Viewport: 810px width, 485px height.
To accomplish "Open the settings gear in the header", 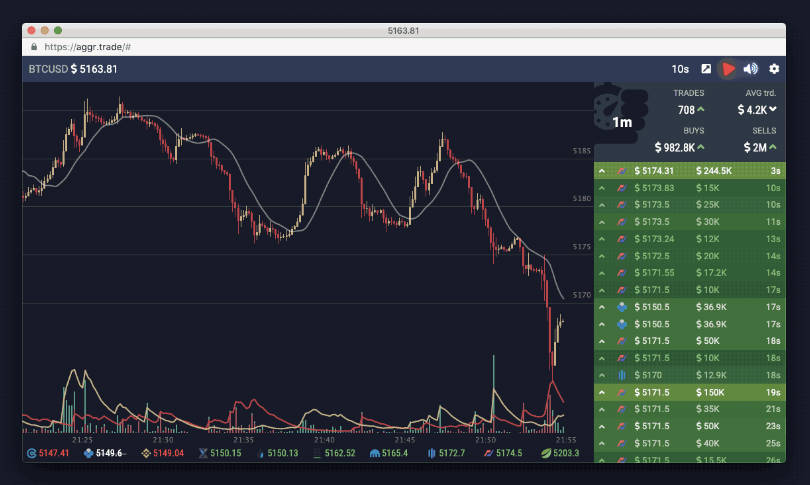I will point(773,69).
